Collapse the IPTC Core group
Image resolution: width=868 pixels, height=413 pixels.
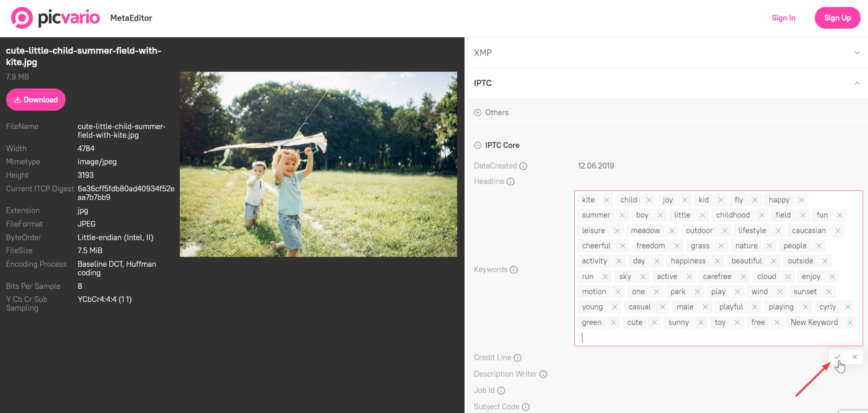(x=477, y=145)
